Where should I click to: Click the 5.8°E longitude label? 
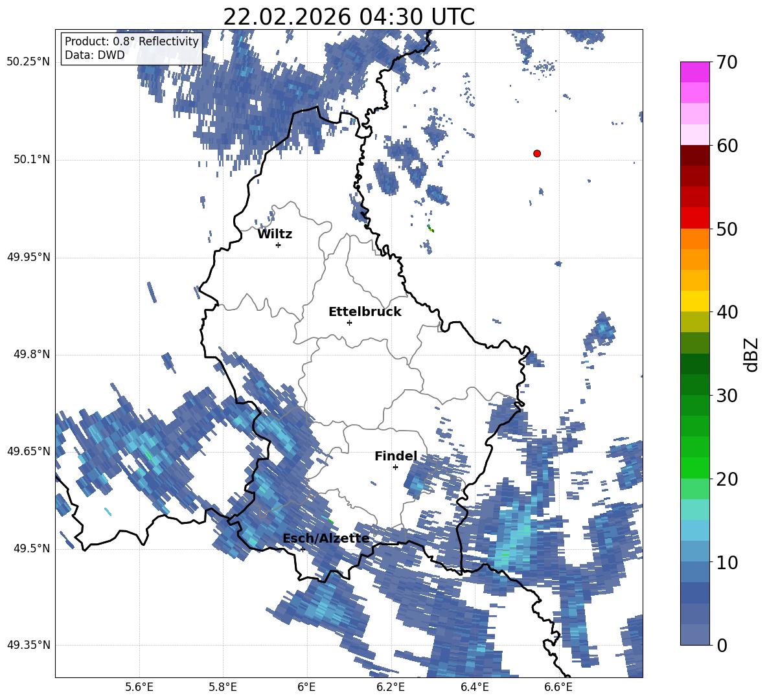[x=223, y=687]
